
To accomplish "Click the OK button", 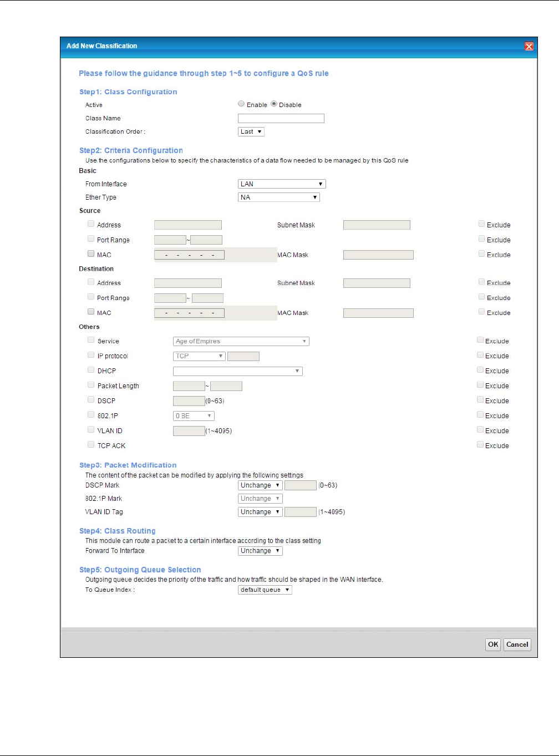I will tap(493, 645).
